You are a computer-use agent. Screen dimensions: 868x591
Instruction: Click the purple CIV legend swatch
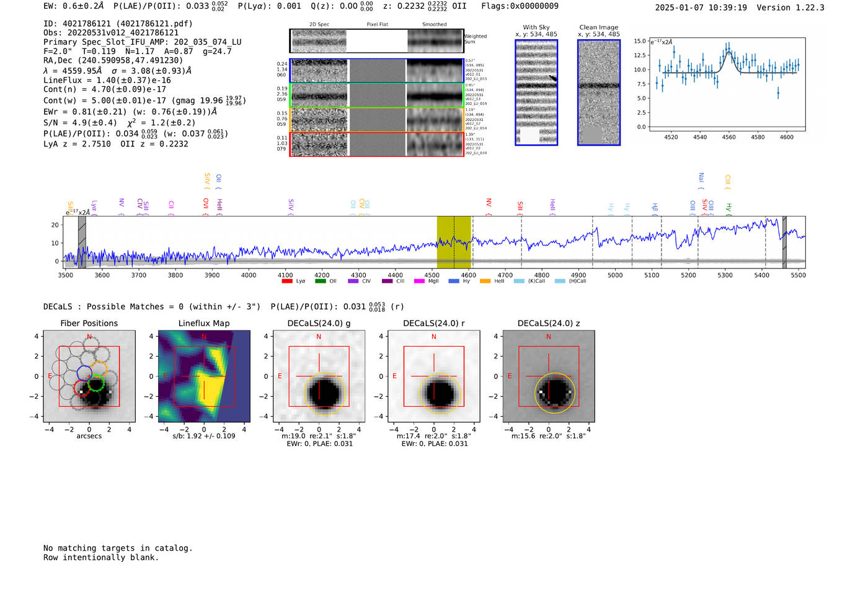click(x=353, y=282)
